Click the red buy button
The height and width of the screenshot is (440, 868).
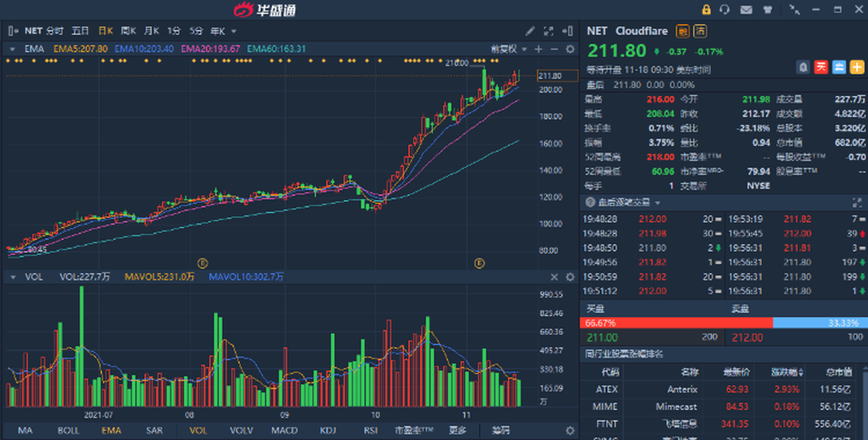821,67
